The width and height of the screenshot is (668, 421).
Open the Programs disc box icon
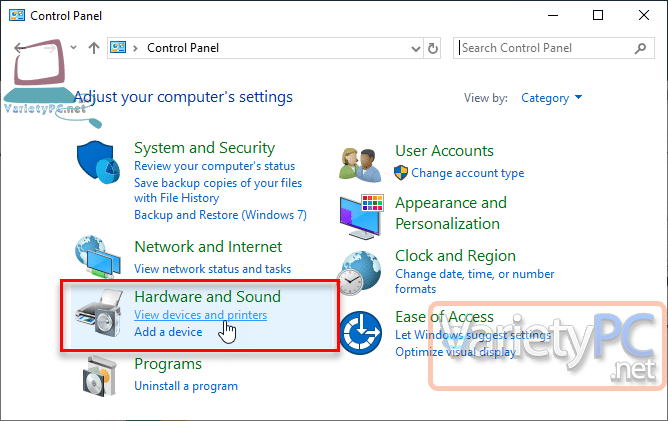pos(99,377)
